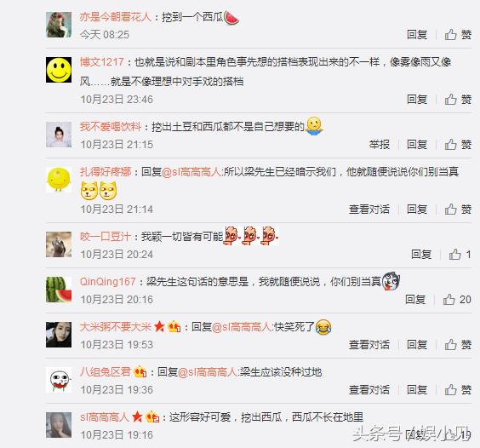Screen dimensions: 480x448
Task: Open 查看对话 for 大米粥不要大米's reply
Action: [x=369, y=345]
